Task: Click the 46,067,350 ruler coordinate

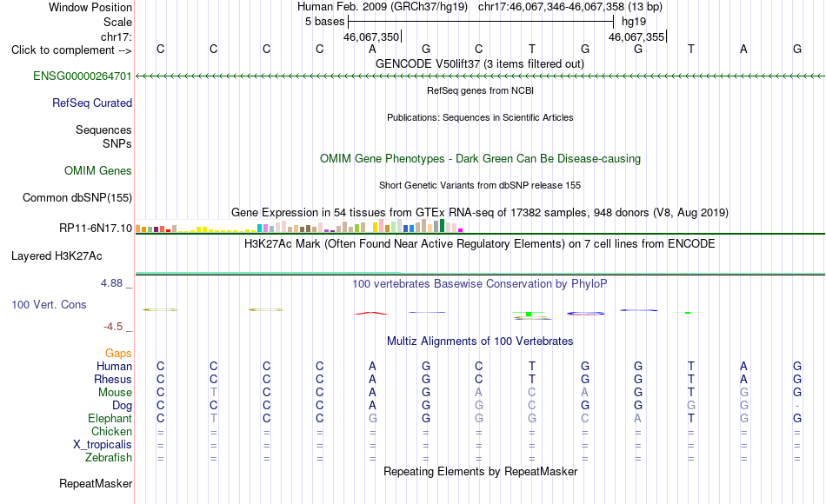Action: pos(371,36)
